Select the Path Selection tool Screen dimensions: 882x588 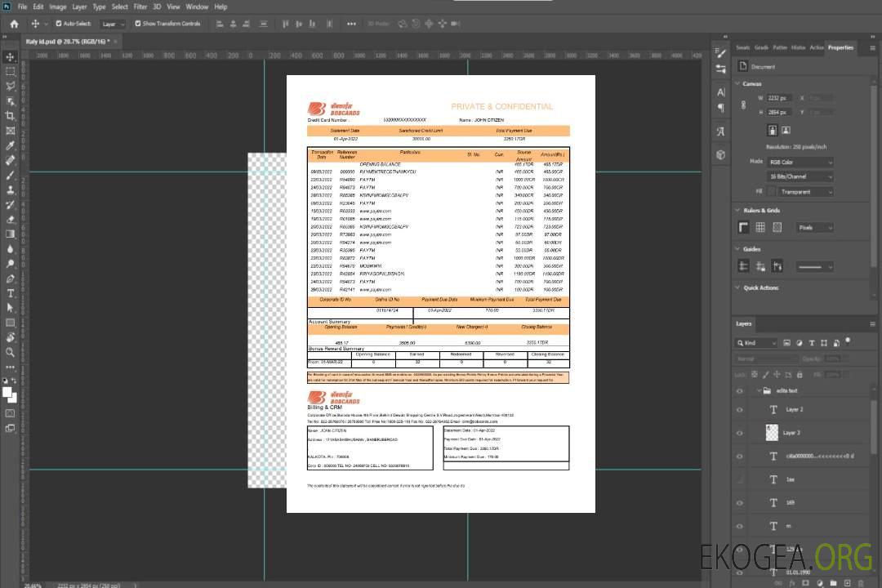10,308
